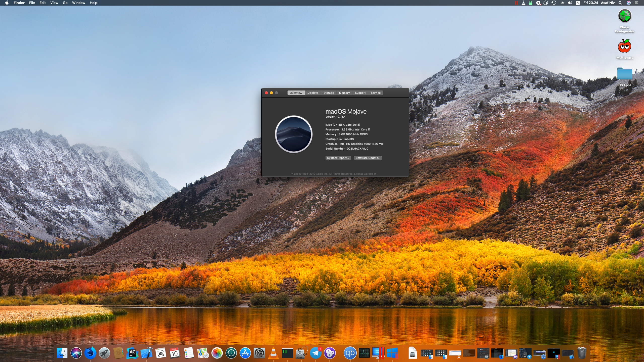The height and width of the screenshot is (362, 644).
Task: Launch AppCode (AC) from the Dock
Action: tap(133, 353)
